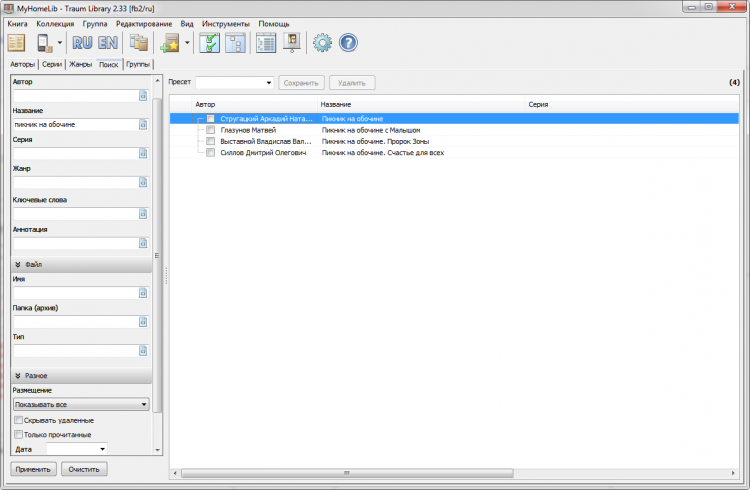Click the send to device phone icon
This screenshot has width=750, height=490.
click(44, 43)
